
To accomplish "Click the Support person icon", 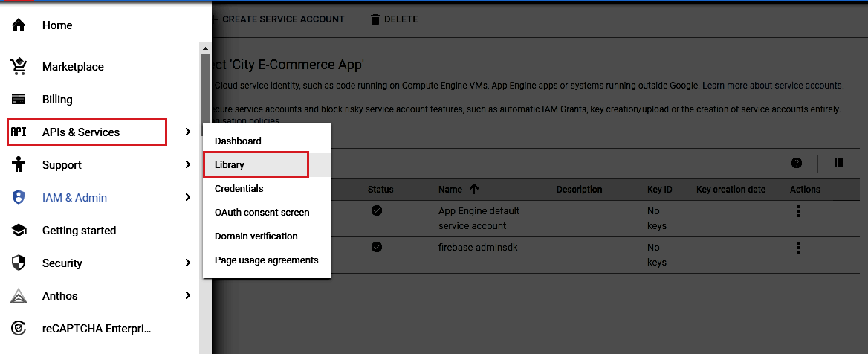I will pos(19,164).
